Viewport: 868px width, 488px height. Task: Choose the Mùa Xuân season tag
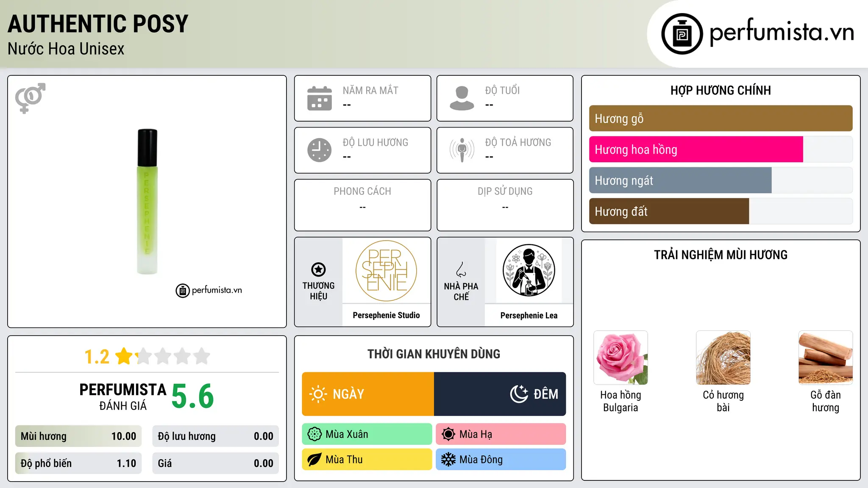[367, 434]
